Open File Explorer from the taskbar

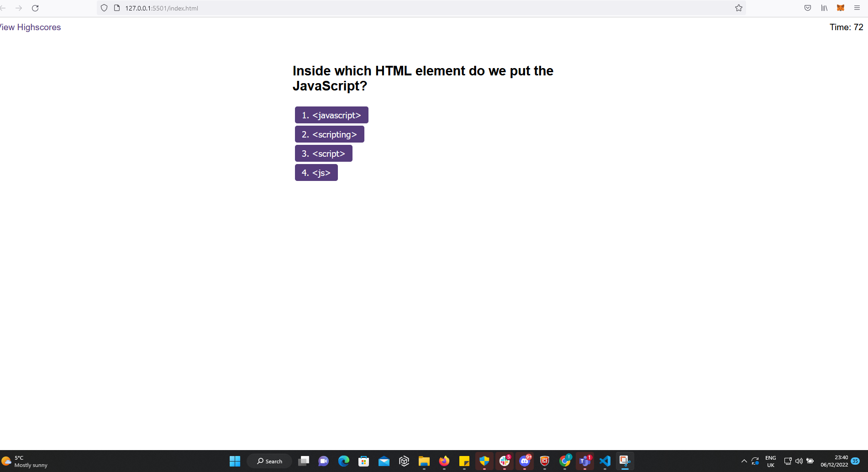424,461
